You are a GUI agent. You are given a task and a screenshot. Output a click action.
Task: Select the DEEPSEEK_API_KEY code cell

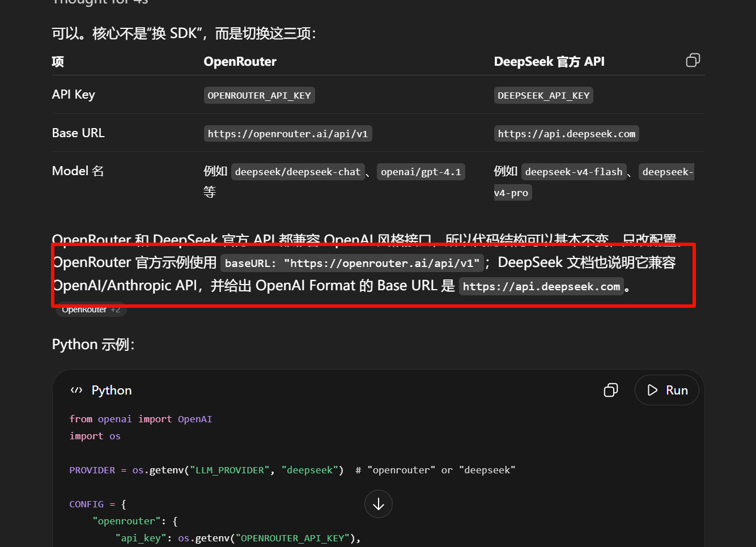tap(543, 95)
